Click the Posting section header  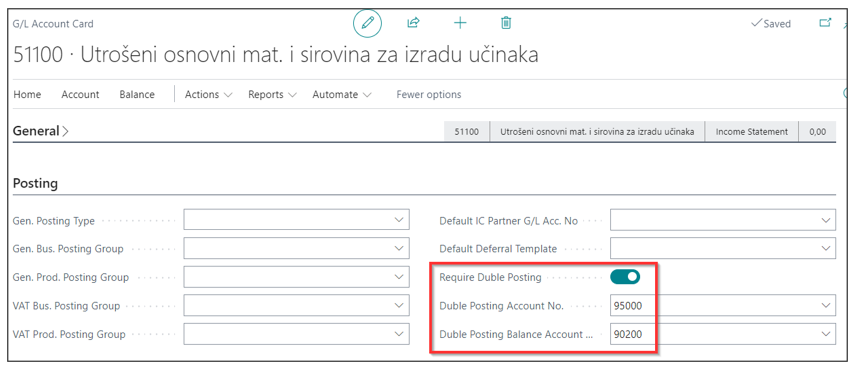(35, 183)
